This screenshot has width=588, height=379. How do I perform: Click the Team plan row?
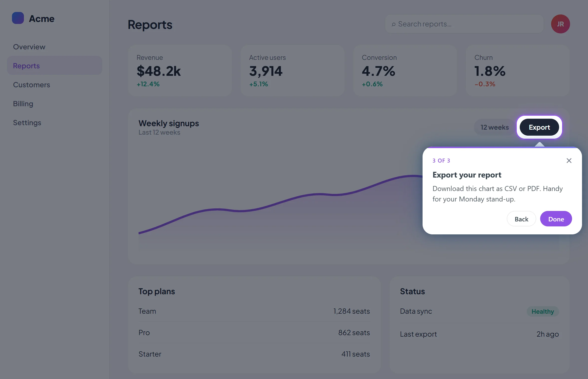click(254, 311)
